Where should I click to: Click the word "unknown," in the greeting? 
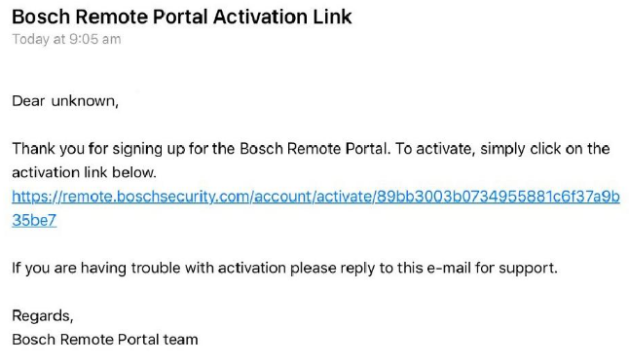[x=85, y=101]
